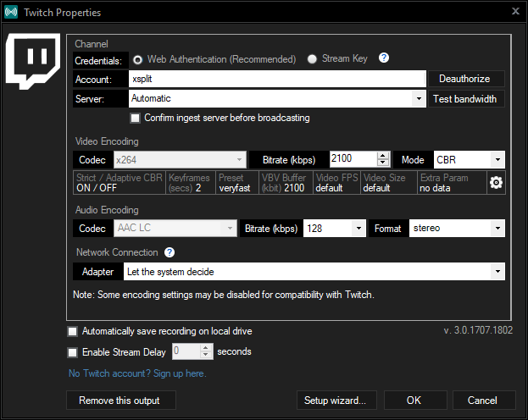Open the Format stereo dropdown
Viewport: 528px width, 420px height.
tap(497, 229)
